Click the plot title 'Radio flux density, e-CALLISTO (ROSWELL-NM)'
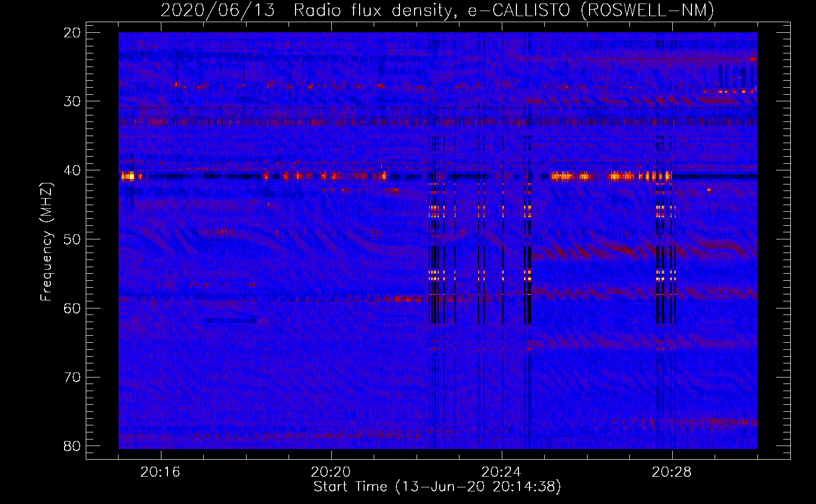816x504 pixels. click(504, 11)
